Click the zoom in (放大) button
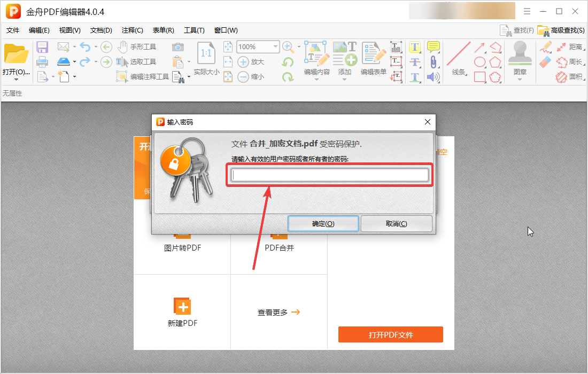The width and height of the screenshot is (588, 374). point(251,62)
